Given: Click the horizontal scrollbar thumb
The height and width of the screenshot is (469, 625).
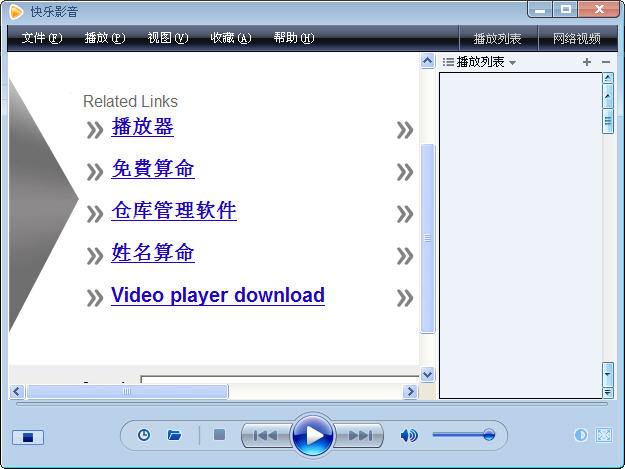Looking at the screenshot, I should (x=127, y=392).
